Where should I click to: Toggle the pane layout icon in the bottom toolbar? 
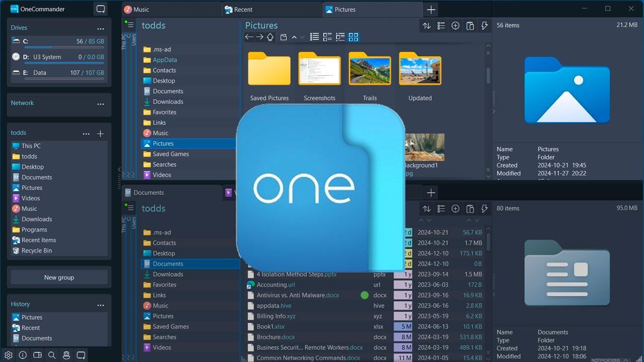[x=37, y=355]
